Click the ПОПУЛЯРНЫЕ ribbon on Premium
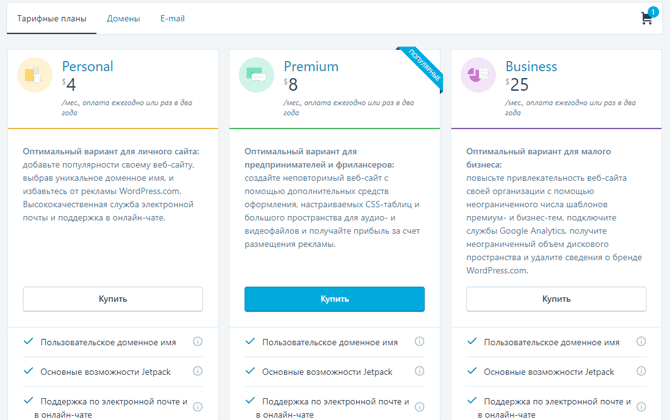 (423, 67)
